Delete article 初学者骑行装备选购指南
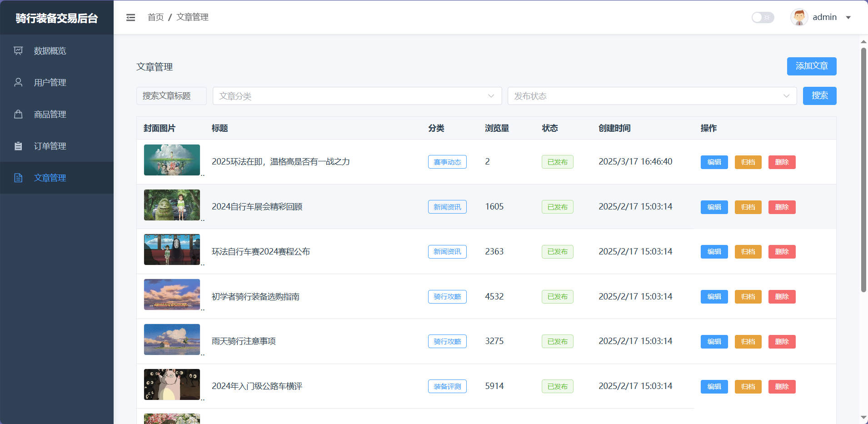Viewport: 868px width, 424px height. (x=782, y=297)
